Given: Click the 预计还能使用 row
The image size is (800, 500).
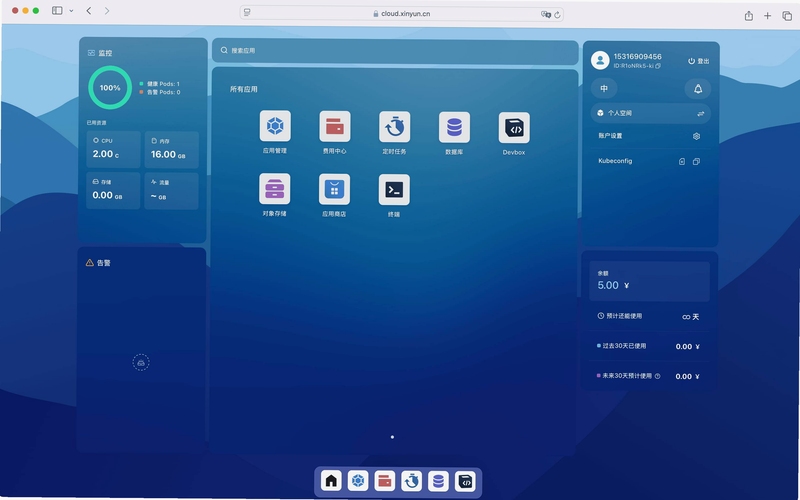Looking at the screenshot, I should pos(648,316).
